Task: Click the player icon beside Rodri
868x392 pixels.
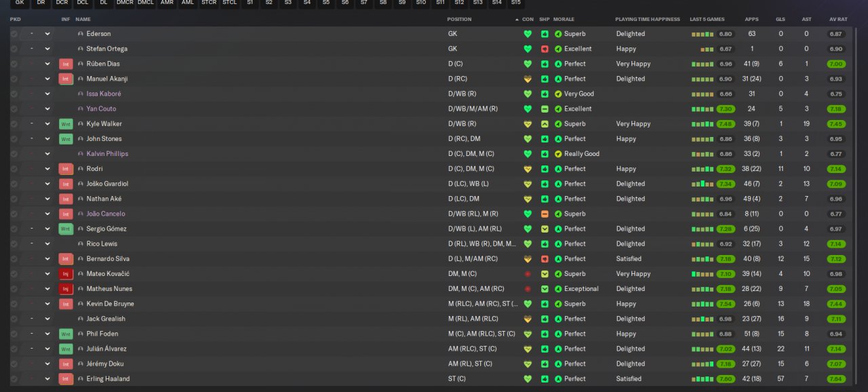Action: 81,169
